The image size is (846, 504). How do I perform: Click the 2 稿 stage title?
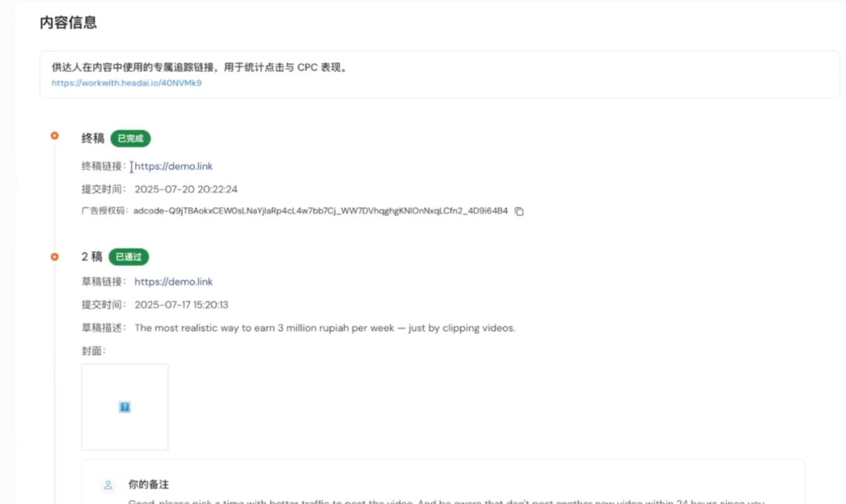tap(92, 257)
